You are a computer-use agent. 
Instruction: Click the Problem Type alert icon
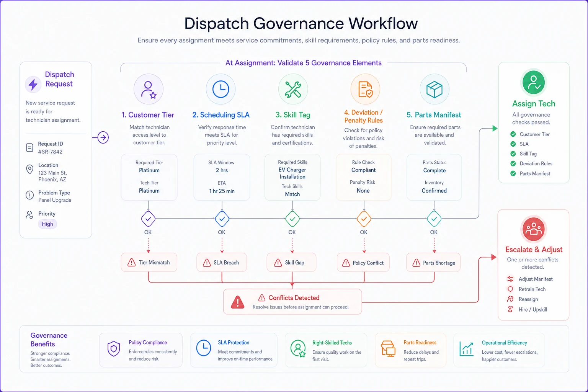click(x=29, y=195)
